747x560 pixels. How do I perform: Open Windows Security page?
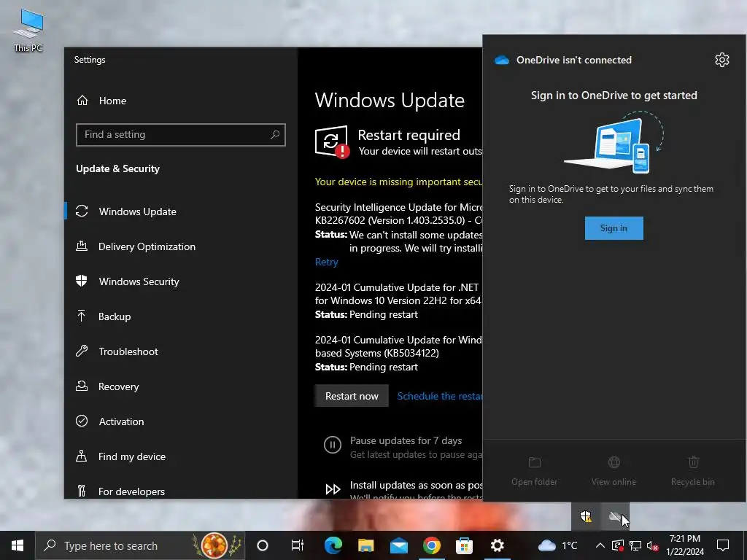[181, 281]
